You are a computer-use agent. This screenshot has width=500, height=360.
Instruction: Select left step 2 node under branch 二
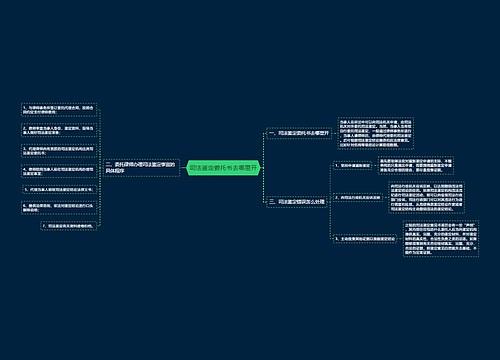click(x=59, y=130)
